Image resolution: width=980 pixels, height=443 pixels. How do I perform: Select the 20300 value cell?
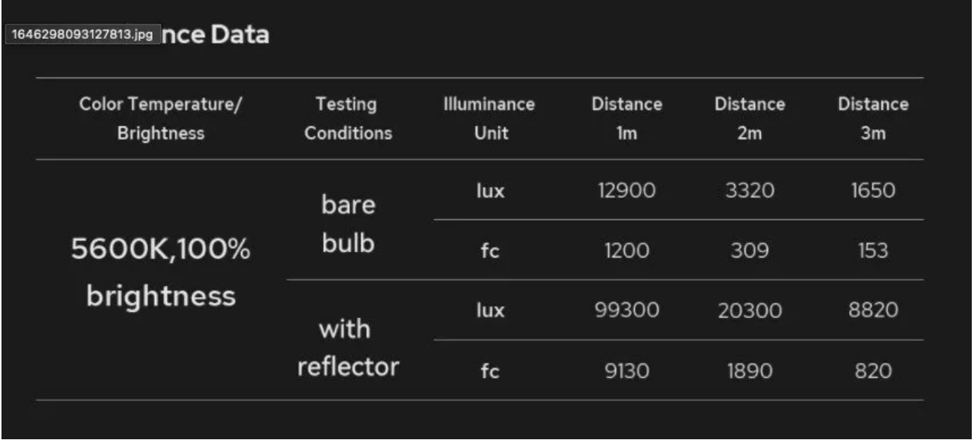(x=750, y=311)
